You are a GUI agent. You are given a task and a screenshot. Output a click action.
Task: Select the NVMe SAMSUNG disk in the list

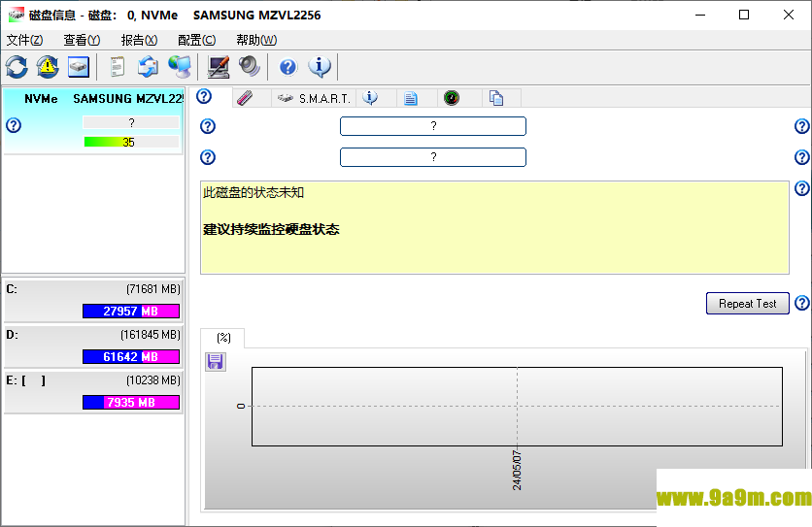click(93, 121)
